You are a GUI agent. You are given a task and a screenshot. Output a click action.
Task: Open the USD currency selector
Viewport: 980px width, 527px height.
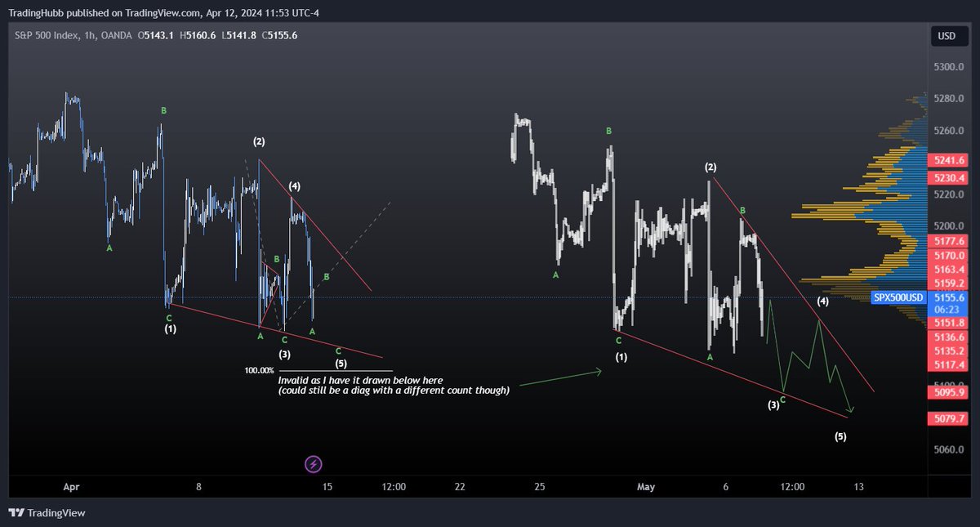pos(947,36)
